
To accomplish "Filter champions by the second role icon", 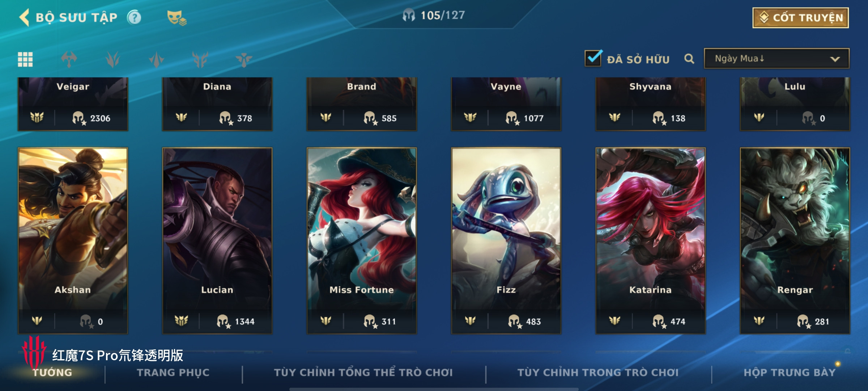I will tap(113, 59).
